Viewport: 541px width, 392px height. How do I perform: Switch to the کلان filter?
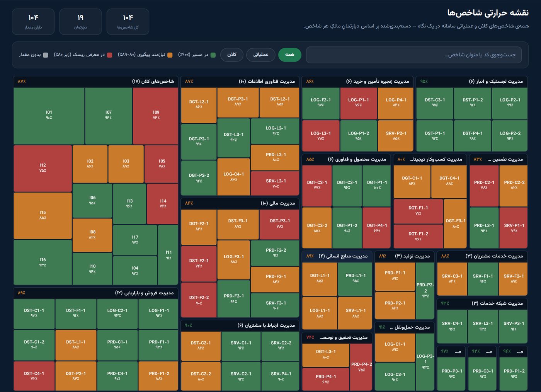[x=232, y=55]
